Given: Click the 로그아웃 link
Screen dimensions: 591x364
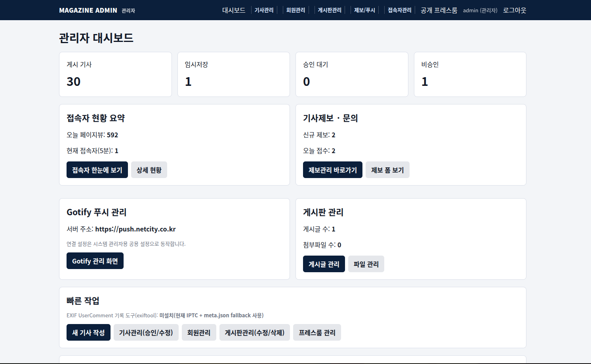Looking at the screenshot, I should tap(514, 10).
